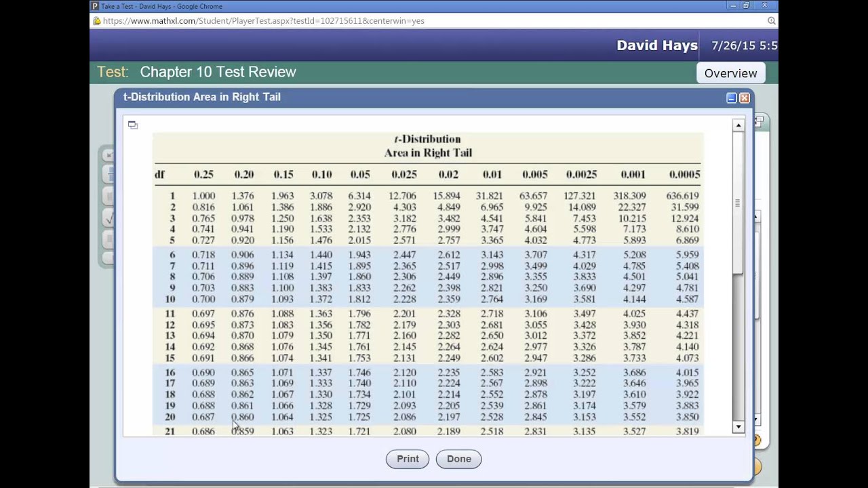The height and width of the screenshot is (488, 868).
Task: Click value 1.943 in the df 6 row
Action: pos(359,255)
